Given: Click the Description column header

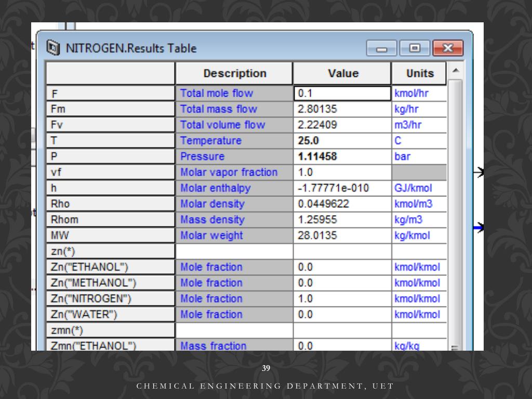Looking at the screenshot, I should coord(234,73).
